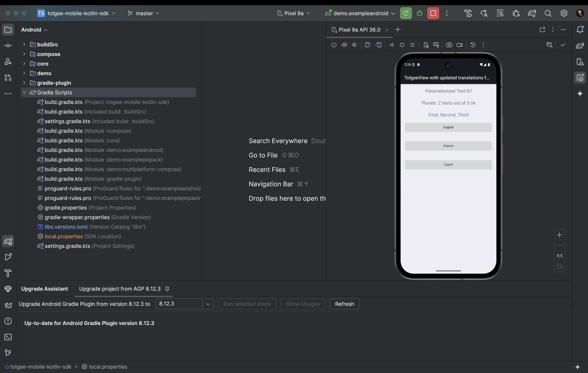Attach the debugger to a process
This screenshot has width=588, height=373.
coord(516,13)
